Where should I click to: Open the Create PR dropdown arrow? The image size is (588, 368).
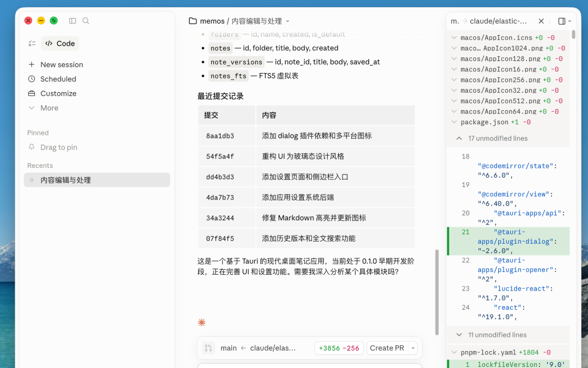pyautogui.click(x=413, y=348)
